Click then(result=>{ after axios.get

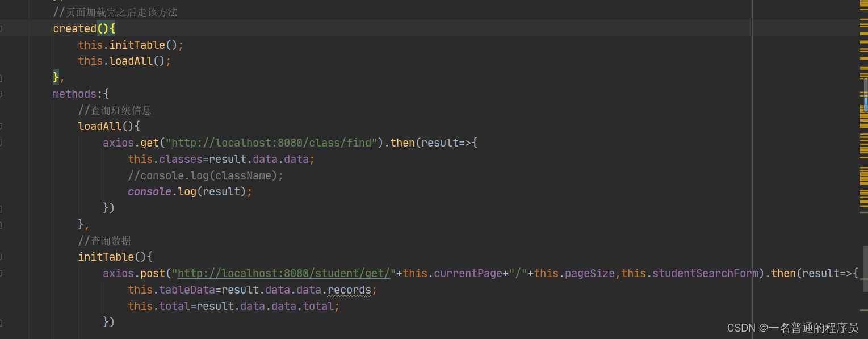point(434,143)
